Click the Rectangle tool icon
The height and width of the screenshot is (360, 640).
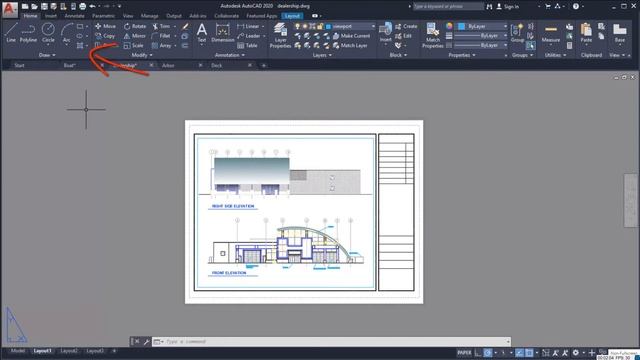pos(80,26)
